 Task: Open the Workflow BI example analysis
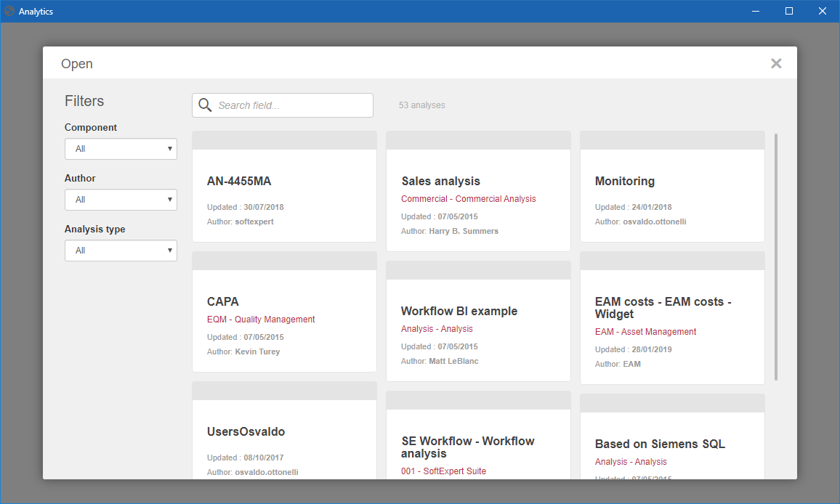pos(478,322)
